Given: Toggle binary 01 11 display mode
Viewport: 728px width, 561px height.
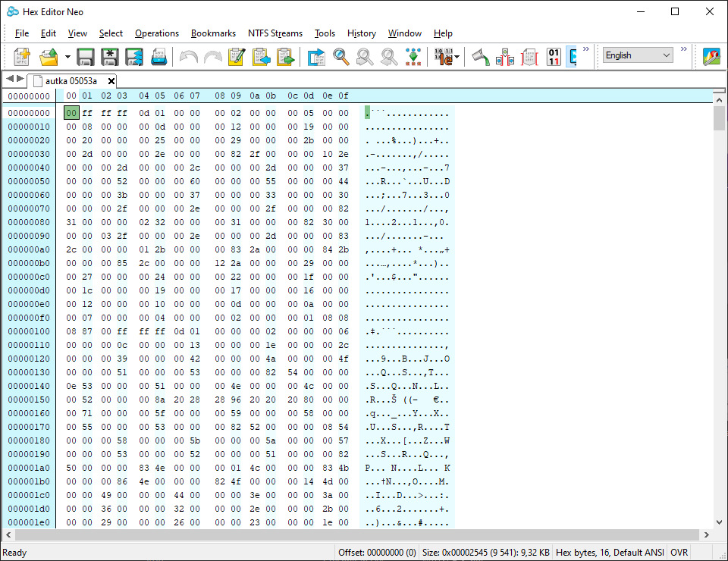Looking at the screenshot, I should pos(554,56).
